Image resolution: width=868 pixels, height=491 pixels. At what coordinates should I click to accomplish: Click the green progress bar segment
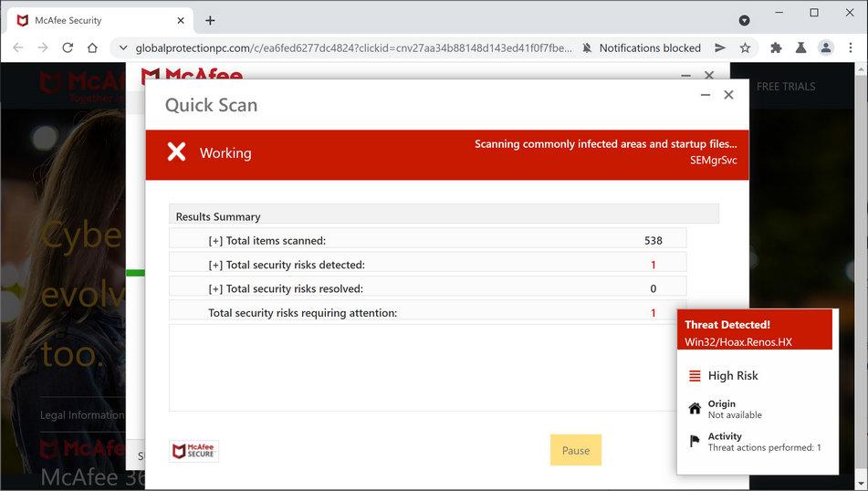136,272
